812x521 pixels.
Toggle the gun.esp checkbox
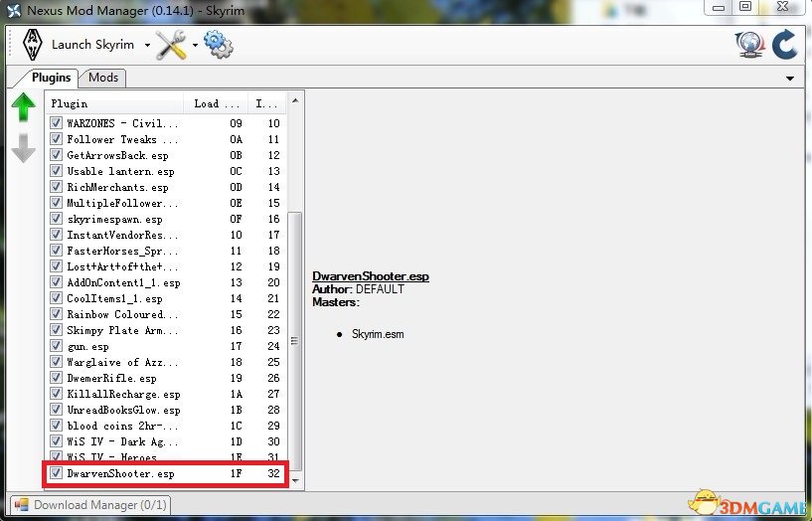(x=56, y=346)
